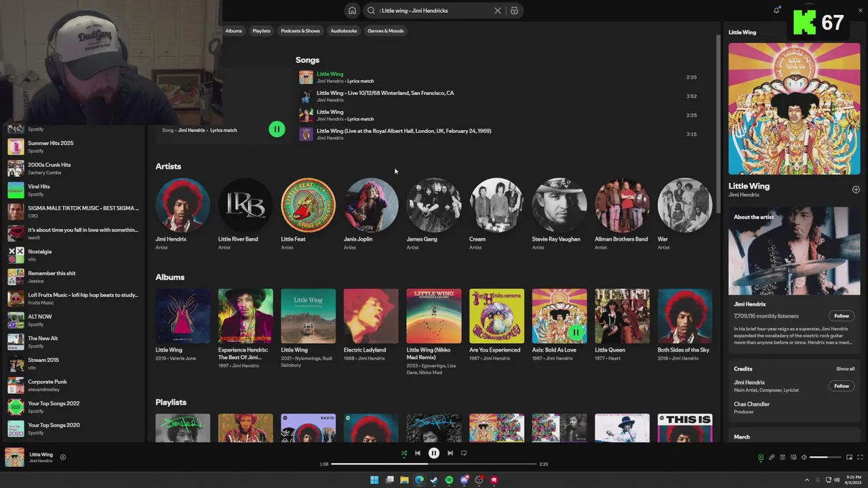This screenshot has height=488, width=868.
Task: Open Summer Hits 2025 playlist in sidebar
Action: click(x=73, y=146)
